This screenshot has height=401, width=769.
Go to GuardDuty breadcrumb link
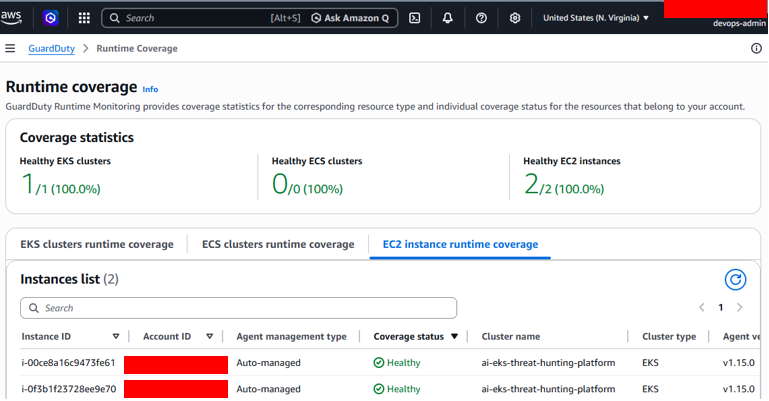[51, 49]
